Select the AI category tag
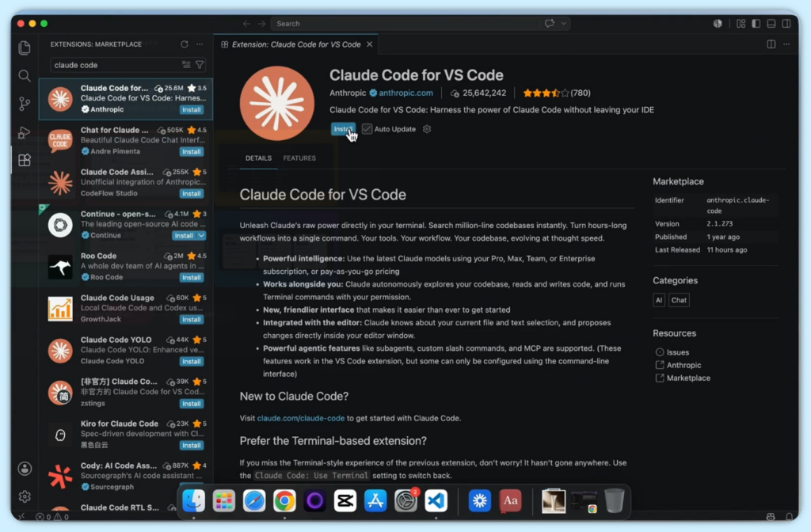811x532 pixels. pos(658,300)
